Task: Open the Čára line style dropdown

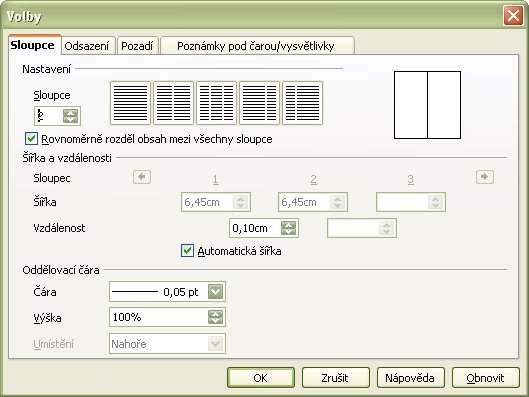Action: pos(216,291)
